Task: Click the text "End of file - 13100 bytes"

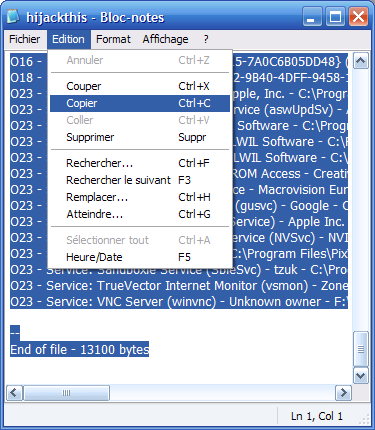Action: [x=80, y=350]
